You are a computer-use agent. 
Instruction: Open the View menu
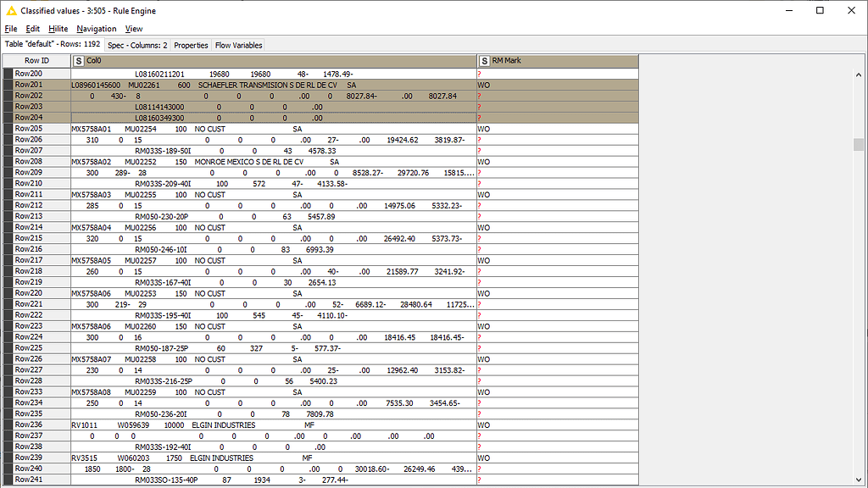[x=134, y=28]
